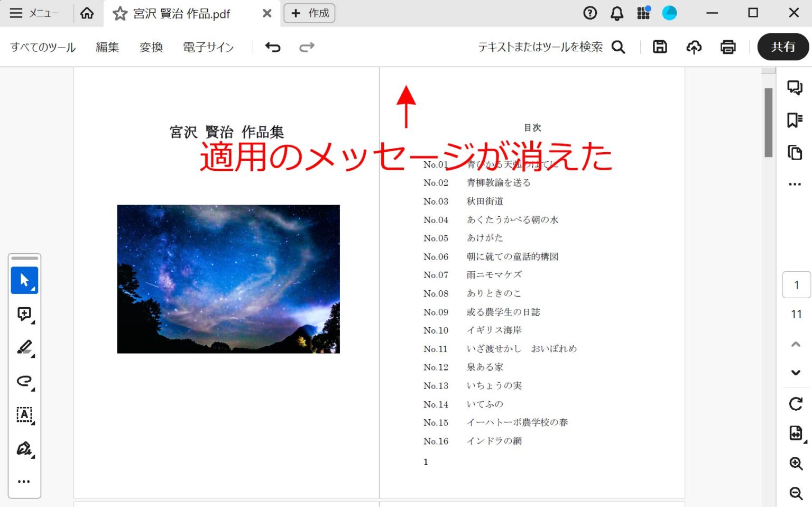This screenshot has height=507, width=812.
Task: Open the 電子サイン menu
Action: pyautogui.click(x=208, y=47)
